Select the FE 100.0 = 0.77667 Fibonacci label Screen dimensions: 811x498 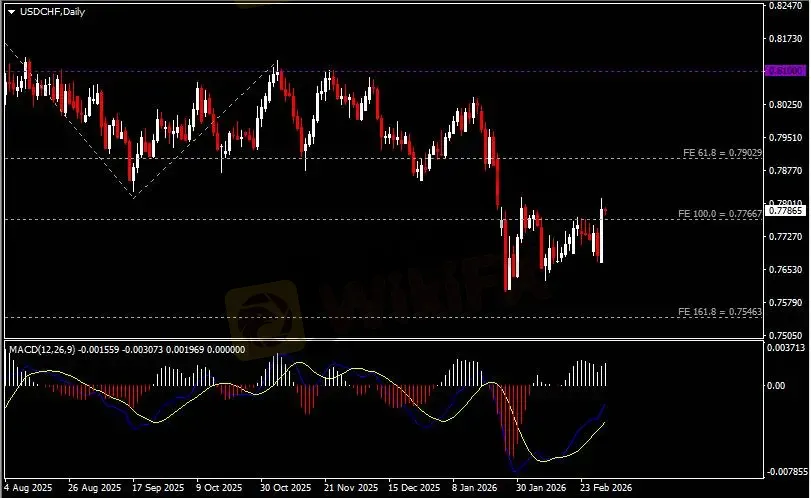tap(720, 213)
